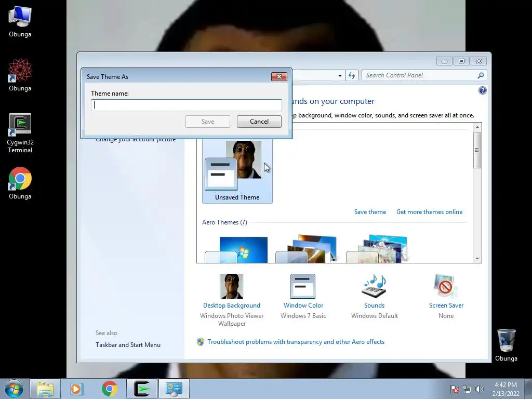Viewport: 532px width, 399px height.
Task: Open the Windows Start orb
Action: tap(14, 389)
